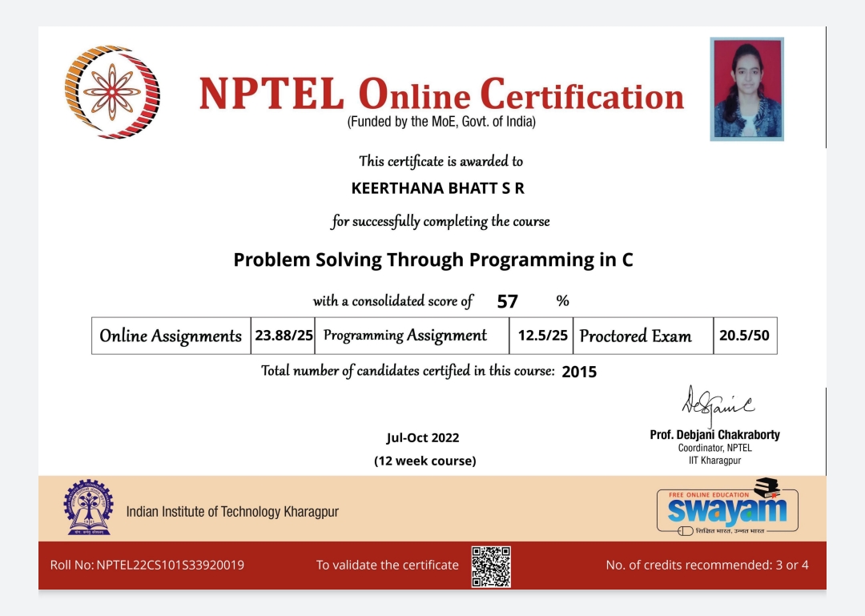The width and height of the screenshot is (865, 616).
Task: Click the Prof. Debjani Chakraborty name
Action: pos(714,435)
